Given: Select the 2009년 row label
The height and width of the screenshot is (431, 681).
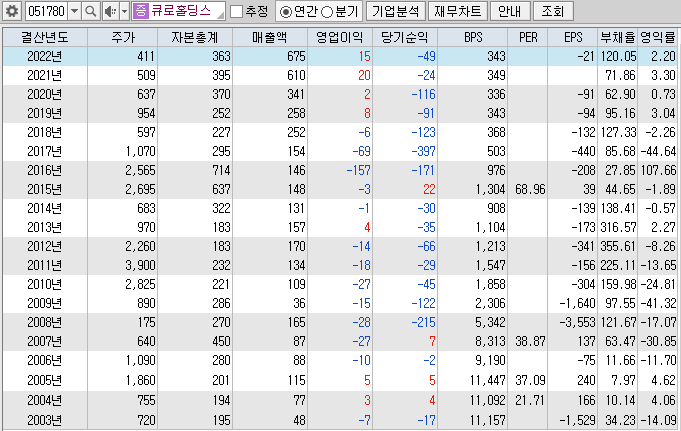Looking at the screenshot, I should (x=45, y=303).
